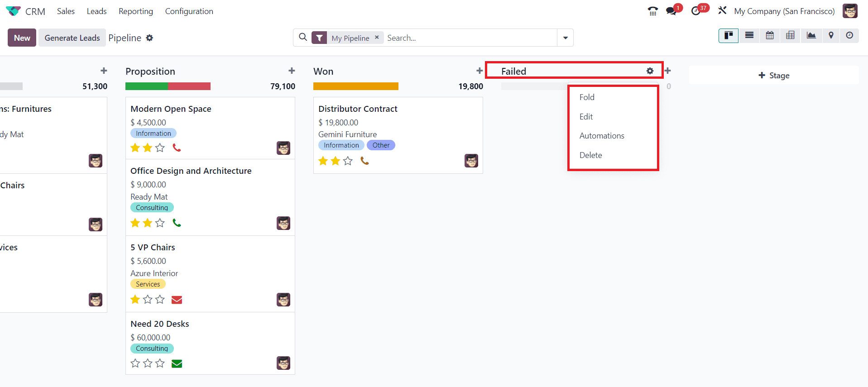Screen dimensions: 868x387
Task: Open company switcher My Company (San Francisco)
Action: [x=784, y=11]
